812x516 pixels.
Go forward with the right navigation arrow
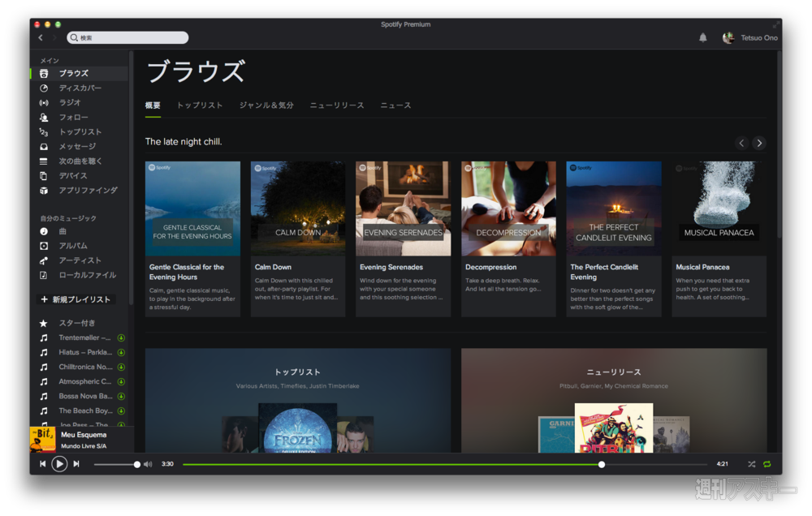54,38
